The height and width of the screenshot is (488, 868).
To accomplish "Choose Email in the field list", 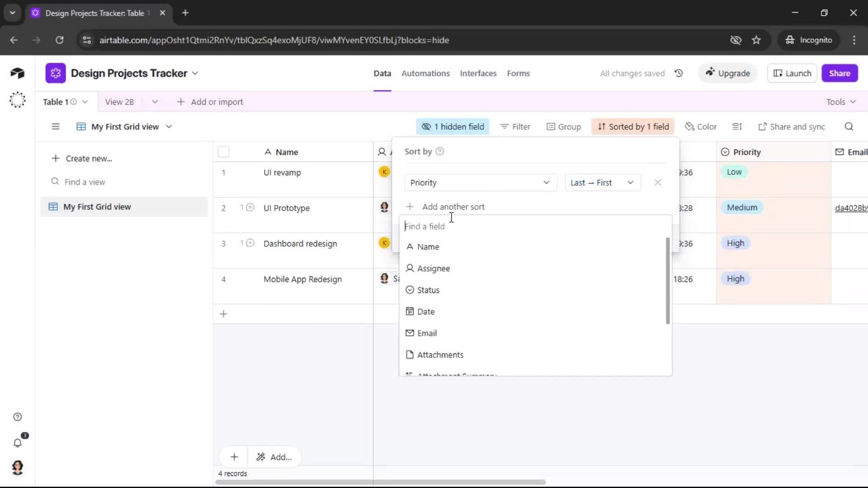I will (533, 333).
